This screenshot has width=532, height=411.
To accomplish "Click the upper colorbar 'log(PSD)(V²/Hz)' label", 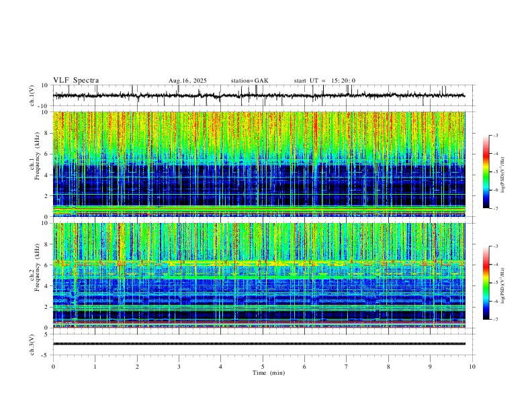I will 503,175.
